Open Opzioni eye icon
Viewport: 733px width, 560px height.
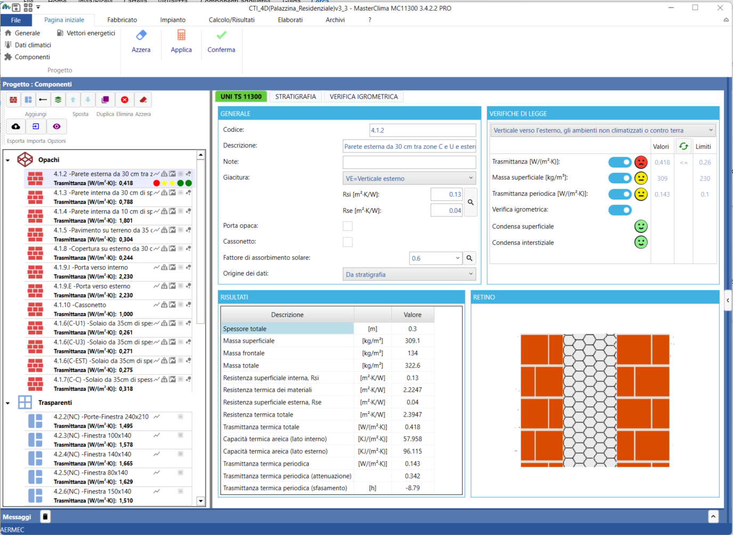pyautogui.click(x=57, y=126)
